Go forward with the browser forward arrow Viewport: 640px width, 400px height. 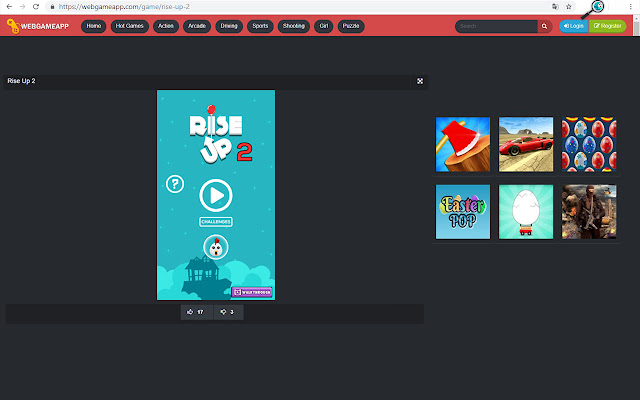22,7
